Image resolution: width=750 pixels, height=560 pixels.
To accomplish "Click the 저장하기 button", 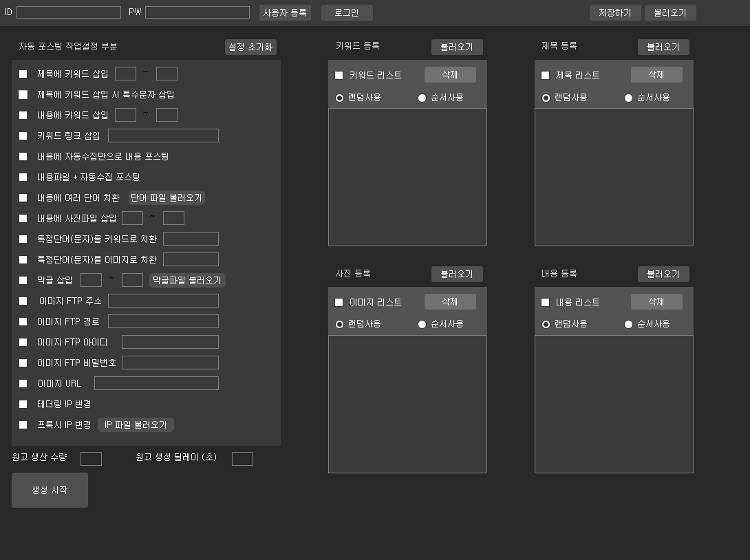I will pyautogui.click(x=614, y=12).
